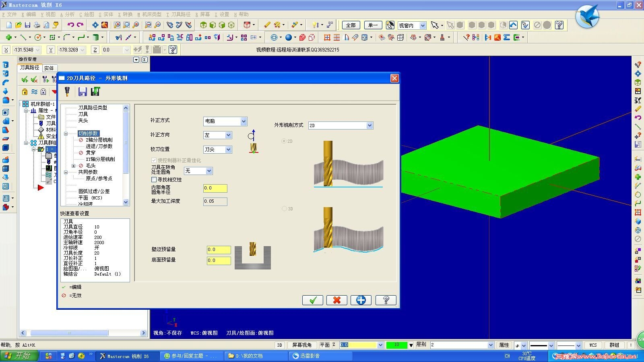Click the New file icon in toolbar
This screenshot has height=362, width=644.
[9, 25]
